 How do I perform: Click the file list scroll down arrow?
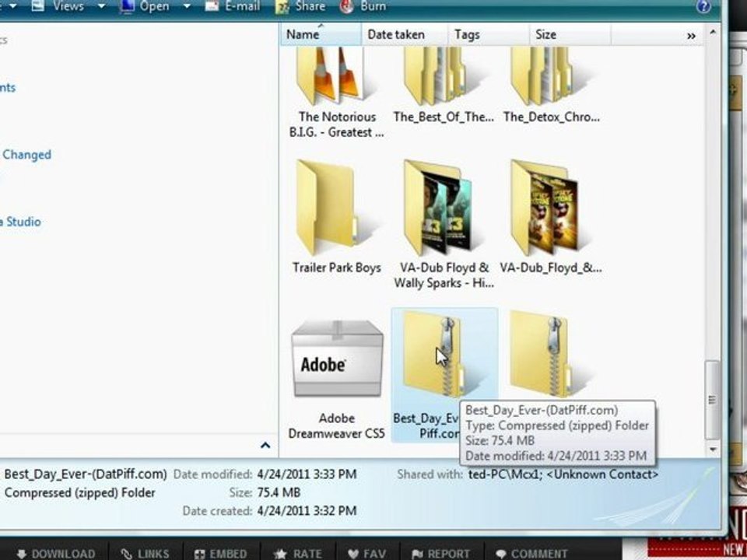pyautogui.click(x=713, y=449)
